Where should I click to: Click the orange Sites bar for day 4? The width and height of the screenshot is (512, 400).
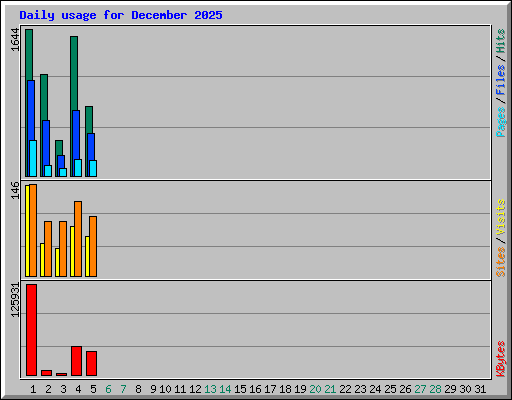point(78,239)
